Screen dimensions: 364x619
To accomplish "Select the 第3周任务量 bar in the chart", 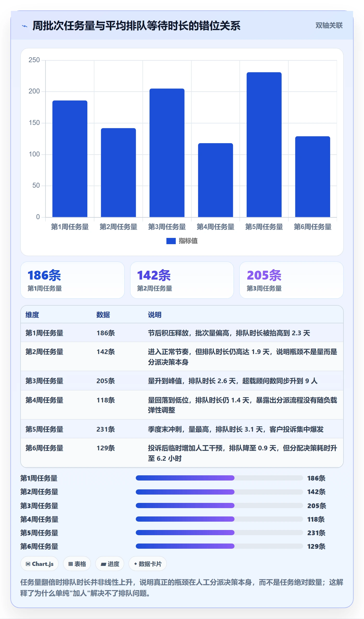I will click(x=167, y=153).
